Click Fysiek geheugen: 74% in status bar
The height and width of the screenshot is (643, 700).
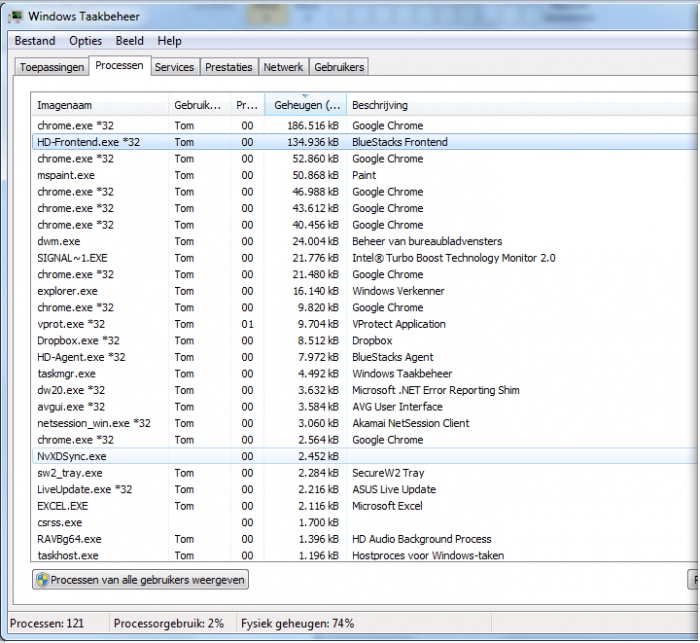pos(297,623)
